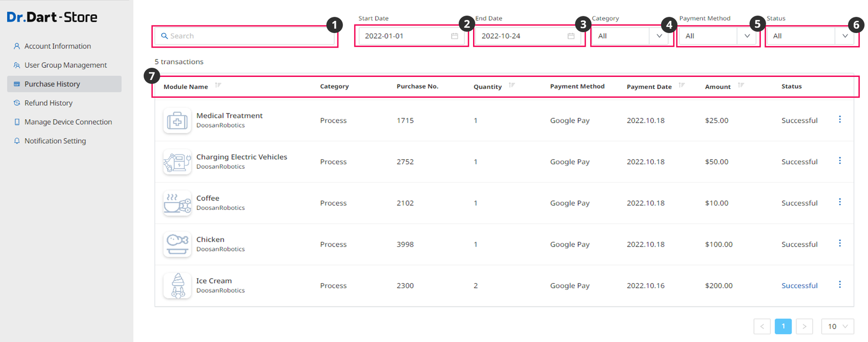The width and height of the screenshot is (868, 342).
Task: Open more options for Medical Treatment row
Action: pyautogui.click(x=840, y=119)
